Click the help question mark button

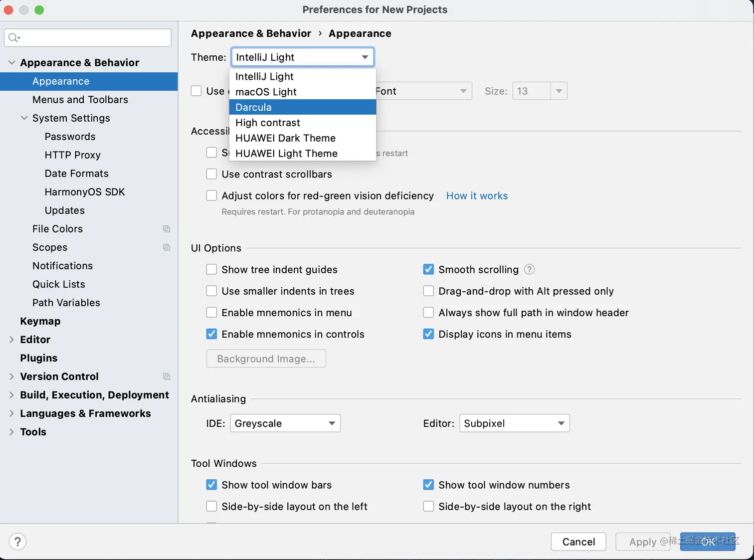click(17, 542)
